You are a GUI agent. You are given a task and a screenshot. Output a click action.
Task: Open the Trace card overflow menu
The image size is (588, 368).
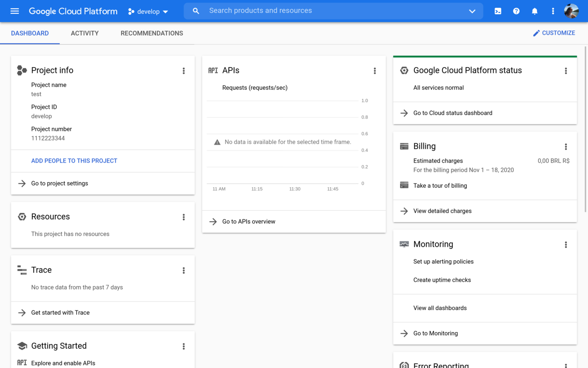183,270
